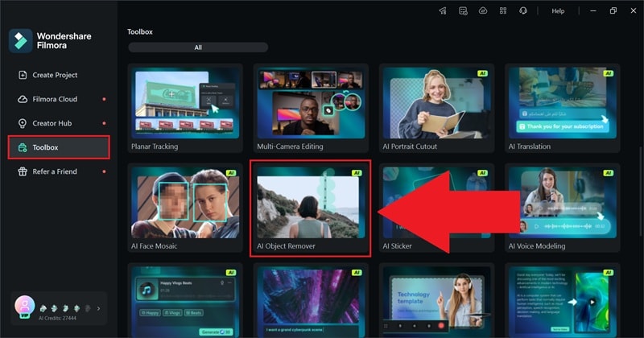Click the AI Sticker label
Screen dimensions: 644x338
397,246
